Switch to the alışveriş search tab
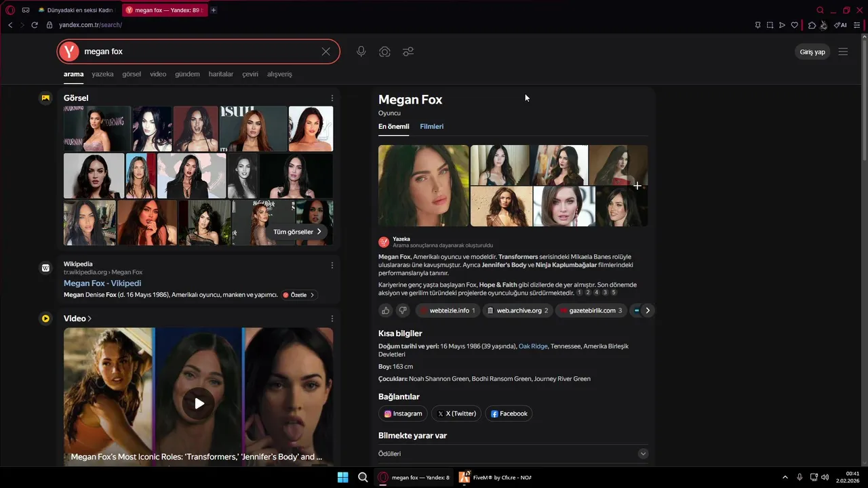The height and width of the screenshot is (488, 868). (x=279, y=74)
